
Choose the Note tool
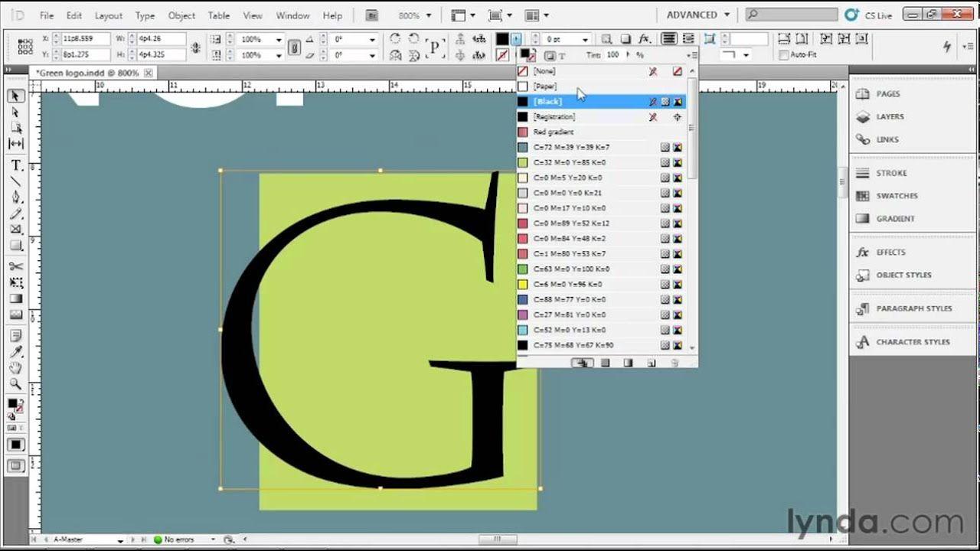click(x=15, y=336)
